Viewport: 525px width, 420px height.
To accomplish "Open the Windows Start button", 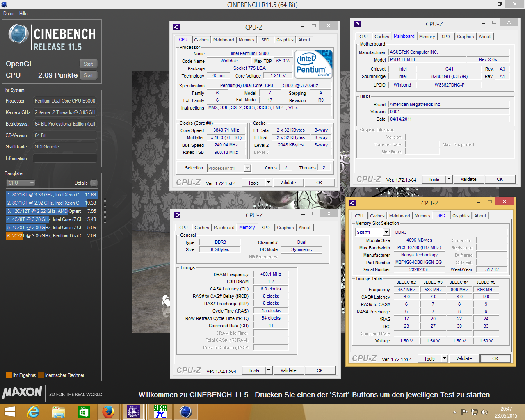I will (x=9, y=411).
